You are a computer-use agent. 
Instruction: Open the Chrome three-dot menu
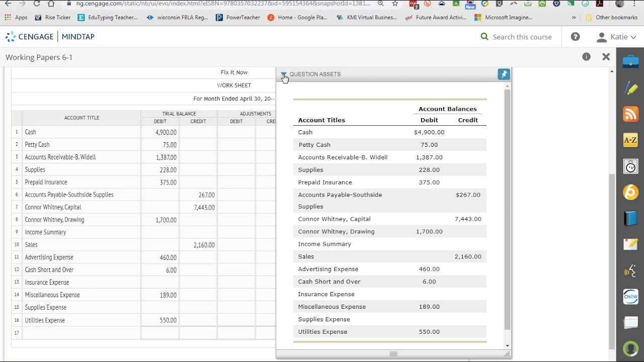click(635, 4)
